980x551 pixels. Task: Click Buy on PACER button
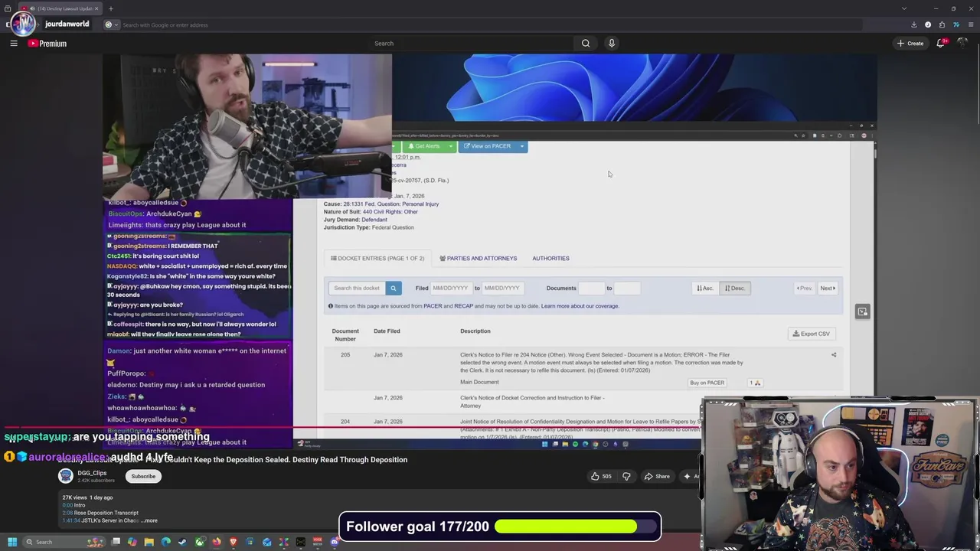coord(707,383)
